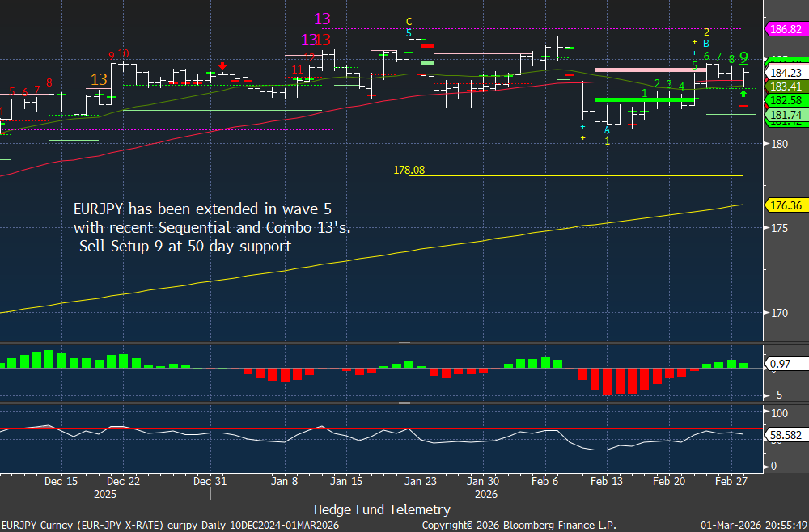This screenshot has height=532, width=809.
Task: Click the 58.582 oscillator value label
Action: click(x=785, y=435)
